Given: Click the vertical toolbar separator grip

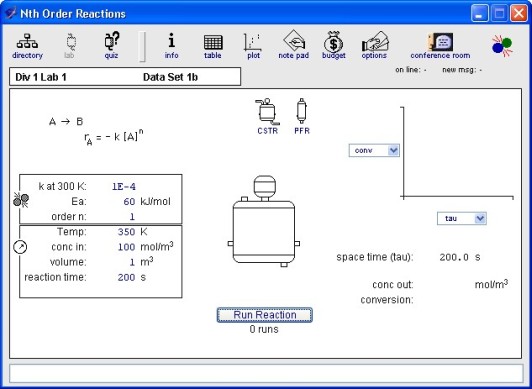Looking at the screenshot, I should 142,47.
